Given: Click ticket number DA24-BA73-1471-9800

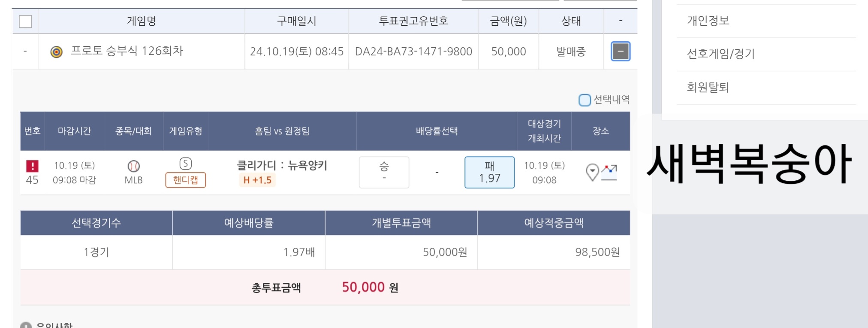Looking at the screenshot, I should coord(413,52).
